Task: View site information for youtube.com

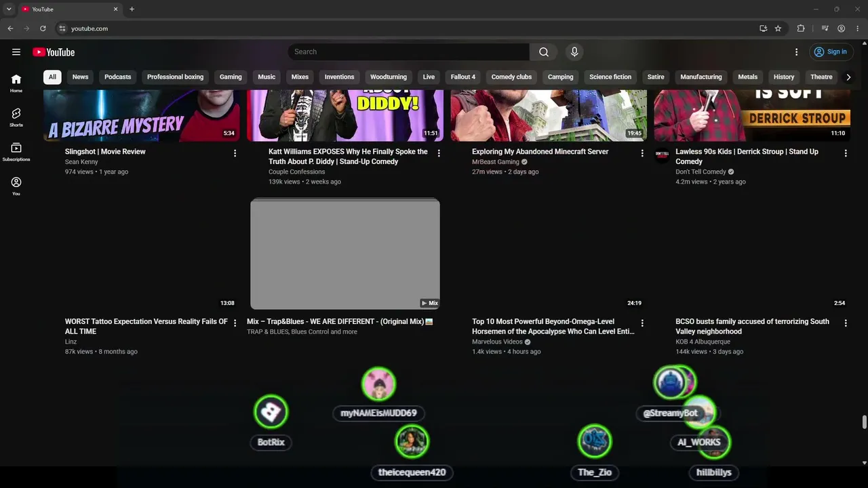Action: click(x=62, y=28)
